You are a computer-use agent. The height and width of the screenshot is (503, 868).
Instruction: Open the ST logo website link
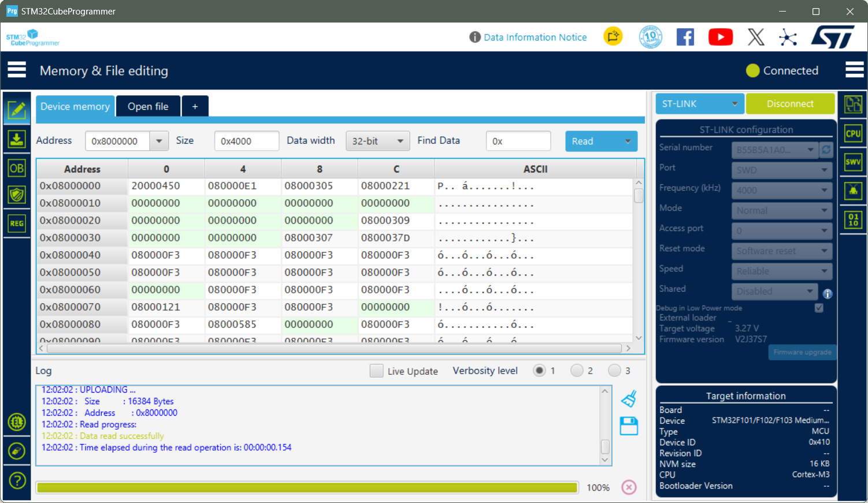tap(832, 37)
